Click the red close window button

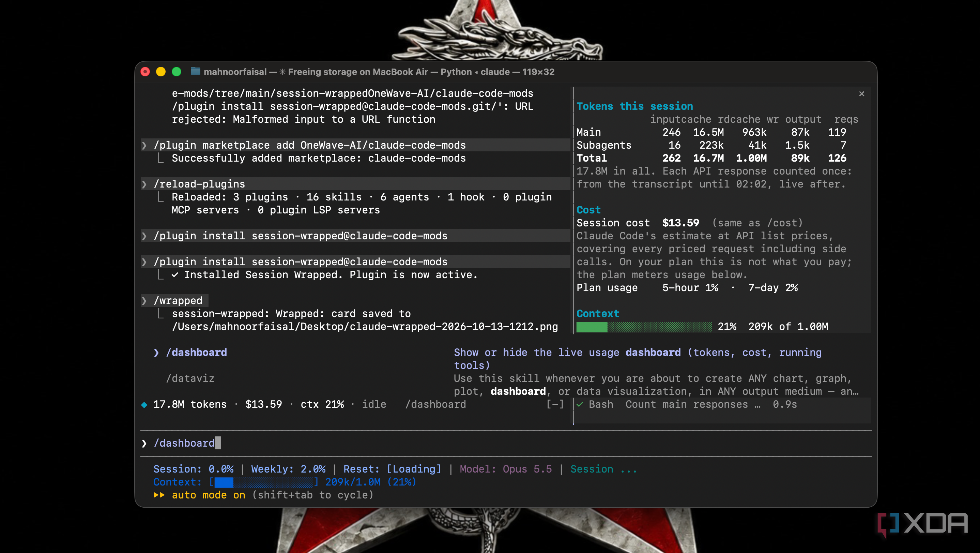point(145,72)
